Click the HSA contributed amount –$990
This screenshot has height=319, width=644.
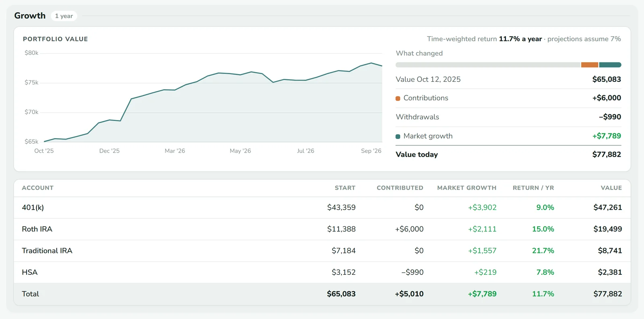[412, 272]
